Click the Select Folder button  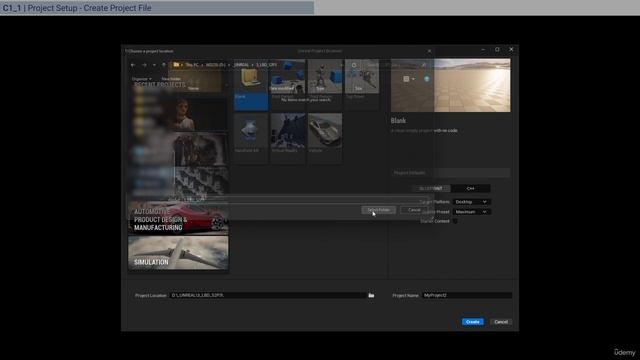point(378,210)
